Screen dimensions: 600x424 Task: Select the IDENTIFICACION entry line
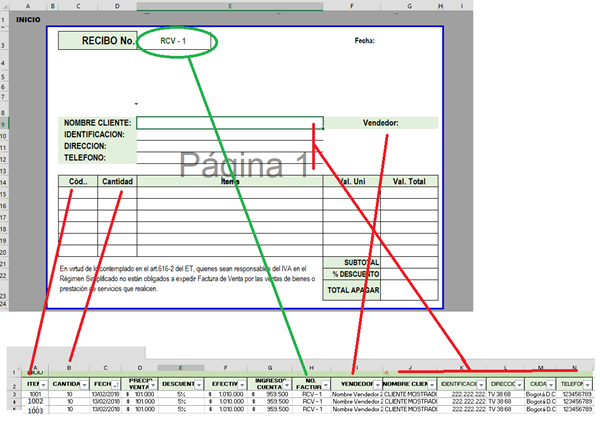(230, 135)
